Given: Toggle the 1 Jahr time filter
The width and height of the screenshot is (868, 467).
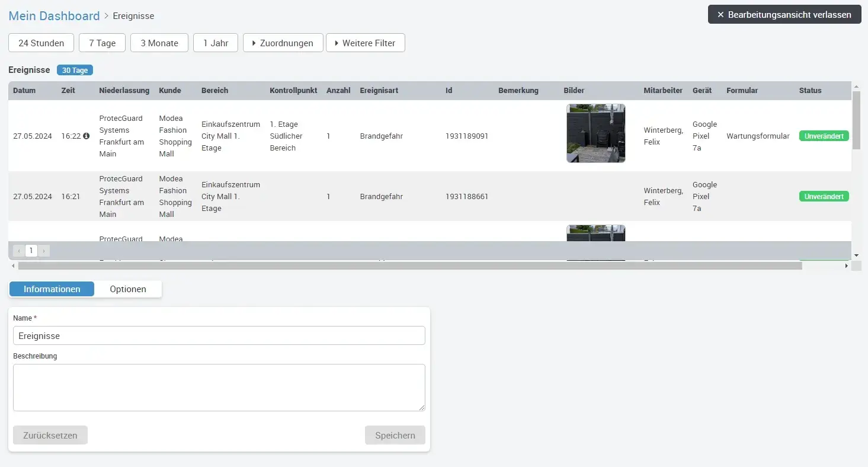Looking at the screenshot, I should (215, 43).
